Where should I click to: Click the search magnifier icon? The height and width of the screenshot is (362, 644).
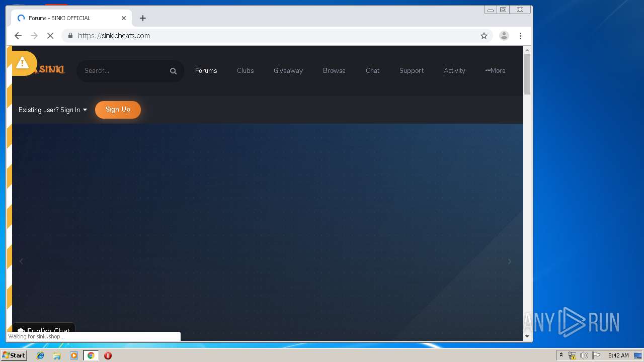click(173, 71)
